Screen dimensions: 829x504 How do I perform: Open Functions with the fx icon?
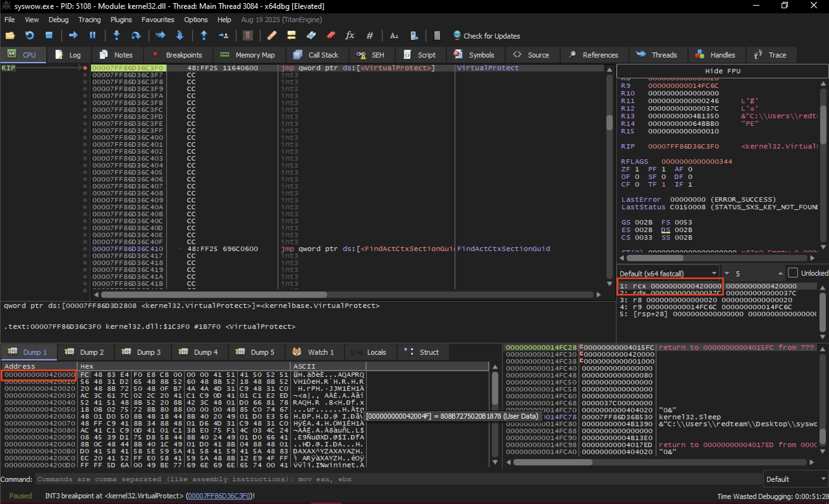coord(350,36)
